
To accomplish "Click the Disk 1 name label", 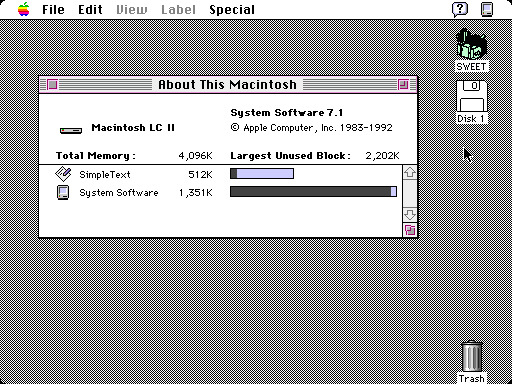I will pos(471,119).
